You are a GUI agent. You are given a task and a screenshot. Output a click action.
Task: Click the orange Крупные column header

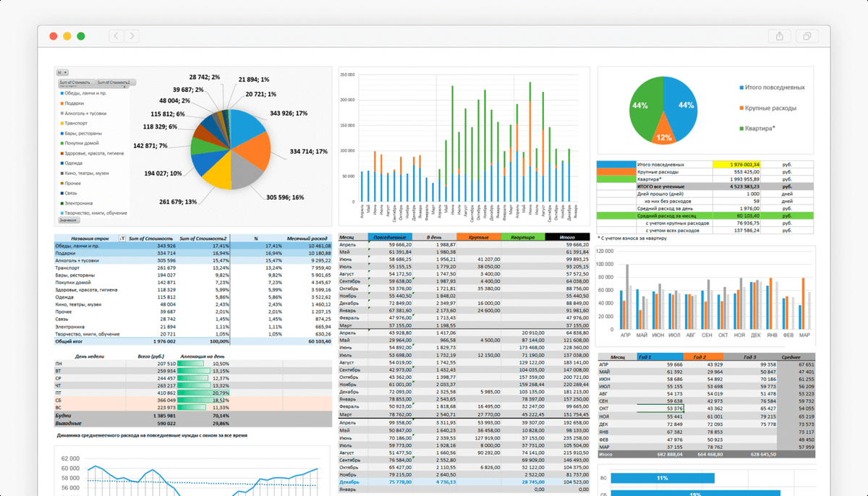click(x=479, y=237)
